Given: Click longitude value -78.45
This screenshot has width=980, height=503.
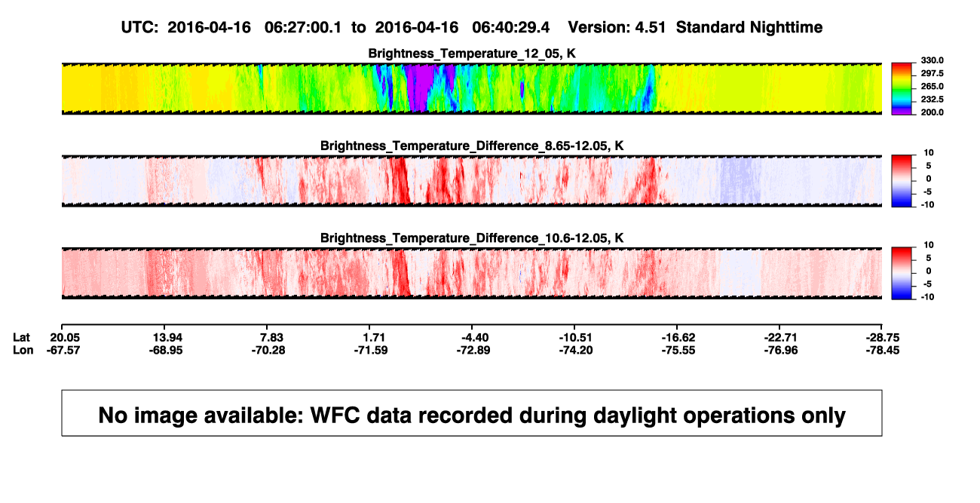Looking at the screenshot, I should [x=882, y=350].
